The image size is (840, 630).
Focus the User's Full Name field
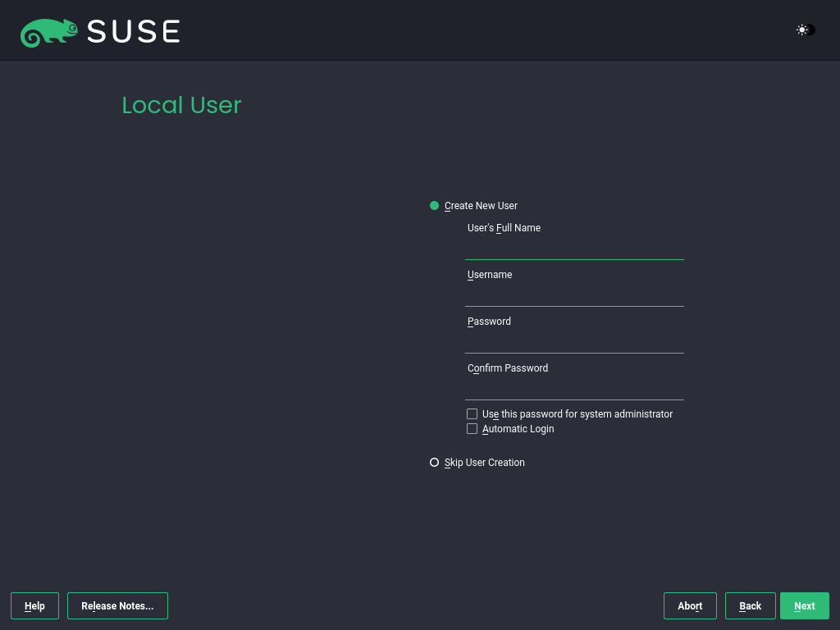pyautogui.click(x=574, y=250)
